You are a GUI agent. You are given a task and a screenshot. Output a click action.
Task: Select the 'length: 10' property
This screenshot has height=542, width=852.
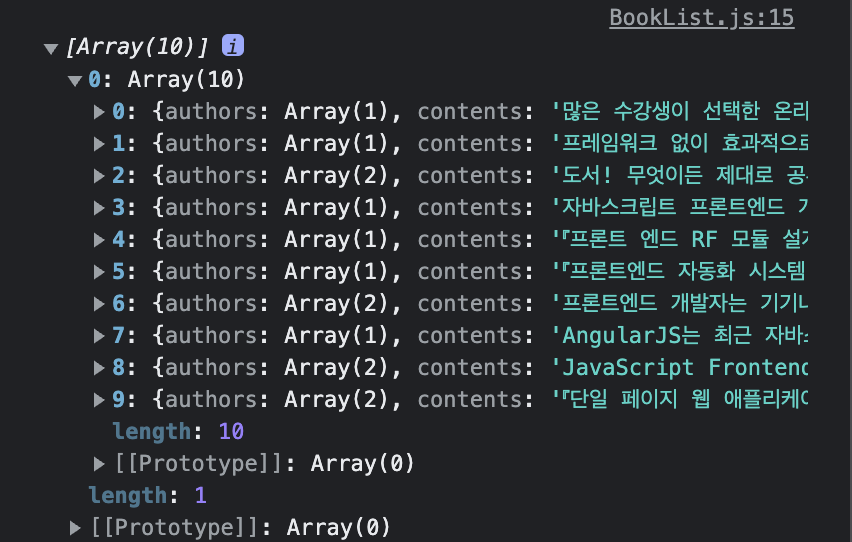click(178, 432)
